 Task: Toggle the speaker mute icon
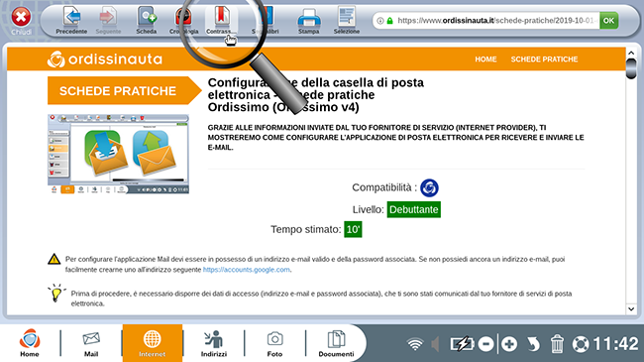pos(435,344)
